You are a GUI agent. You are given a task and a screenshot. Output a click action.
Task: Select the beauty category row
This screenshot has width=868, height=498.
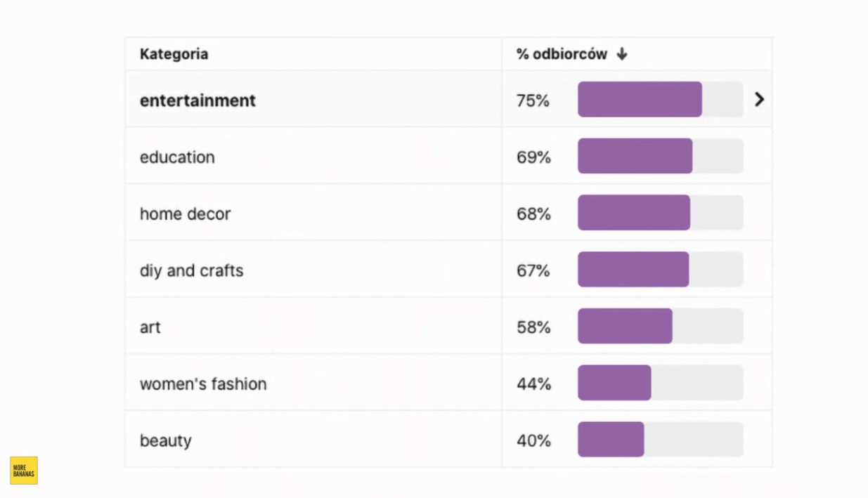(166, 441)
